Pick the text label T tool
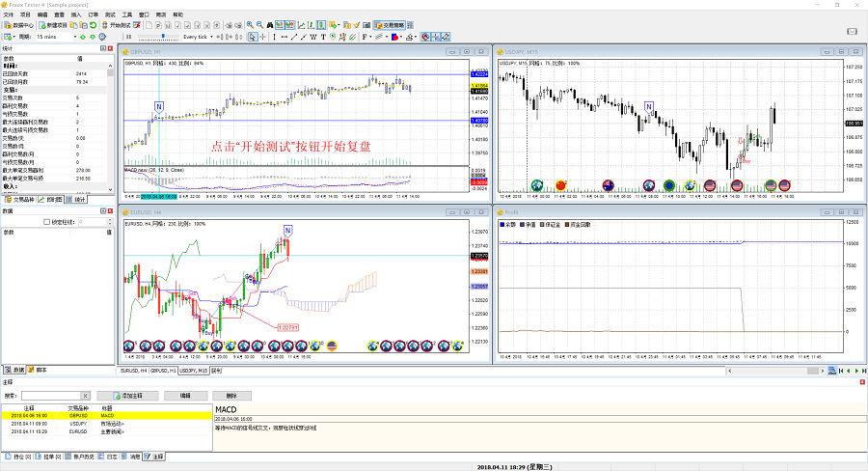The image size is (868, 471). click(323, 37)
